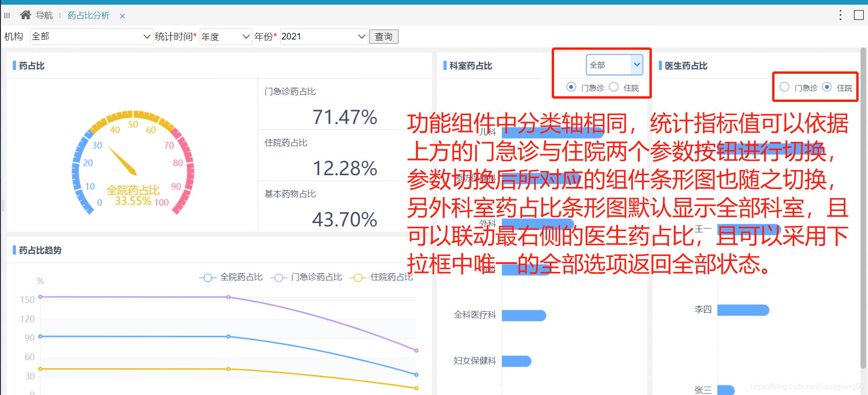
Task: Click the gauge 全院药占比 33.55% label
Action: tap(133, 195)
